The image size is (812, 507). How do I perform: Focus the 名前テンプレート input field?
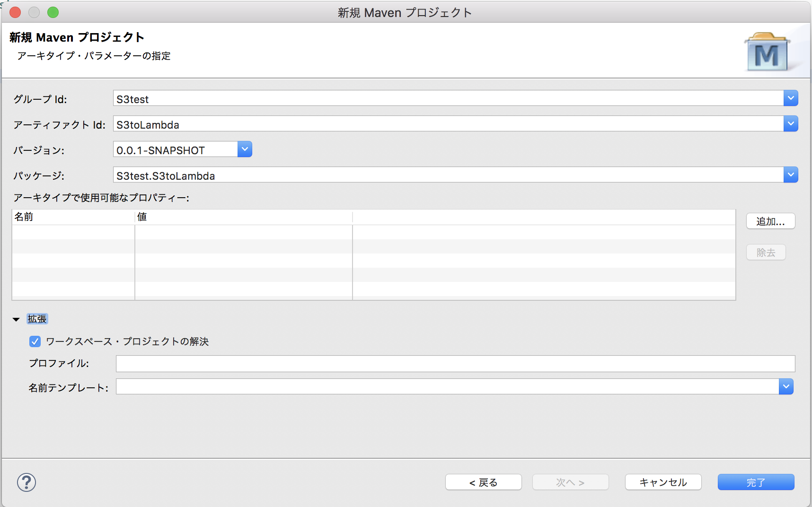point(448,387)
